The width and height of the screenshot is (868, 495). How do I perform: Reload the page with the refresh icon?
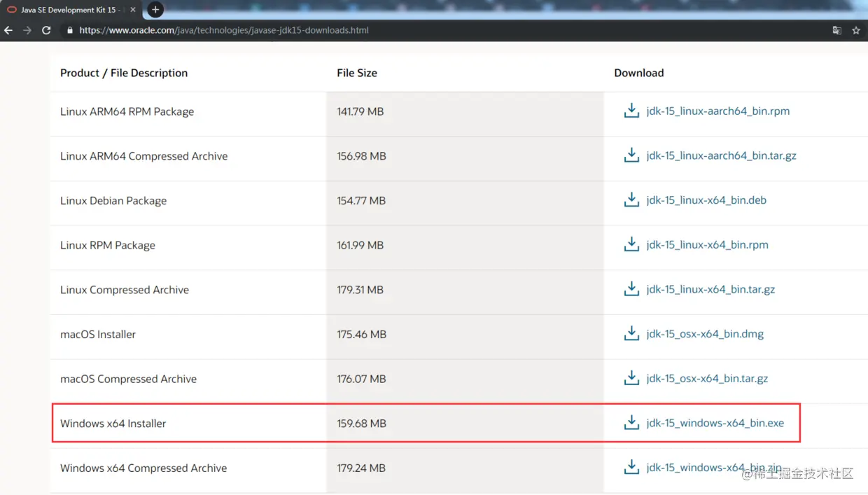pyautogui.click(x=46, y=30)
